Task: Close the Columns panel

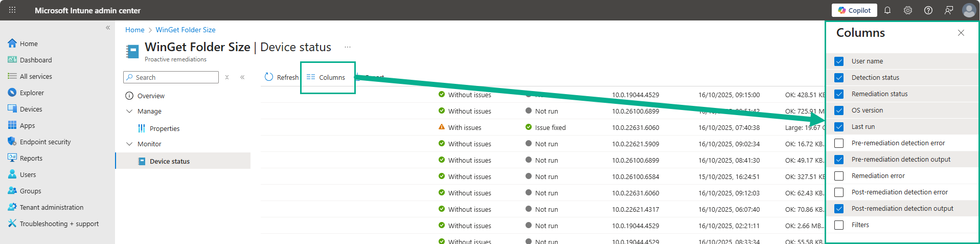Action: (961, 33)
